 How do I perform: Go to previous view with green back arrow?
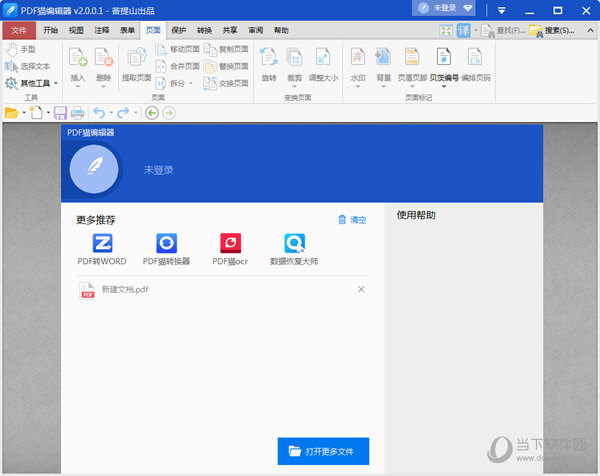[152, 113]
